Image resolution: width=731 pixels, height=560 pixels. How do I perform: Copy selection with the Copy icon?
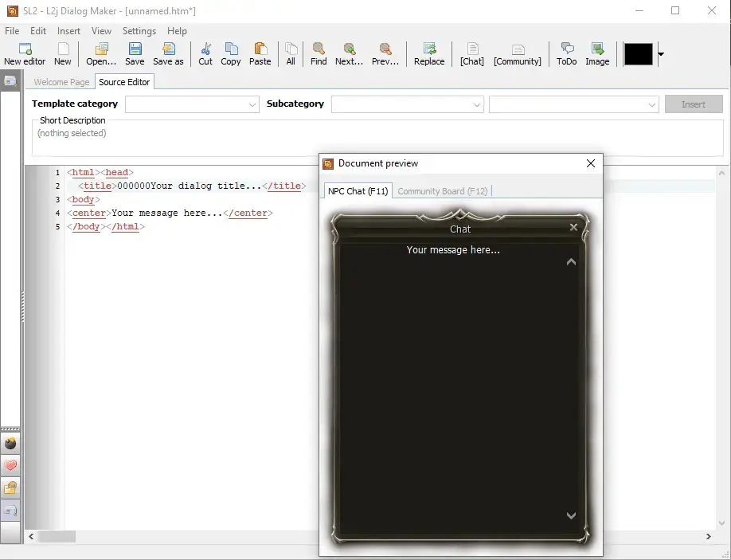click(231, 54)
